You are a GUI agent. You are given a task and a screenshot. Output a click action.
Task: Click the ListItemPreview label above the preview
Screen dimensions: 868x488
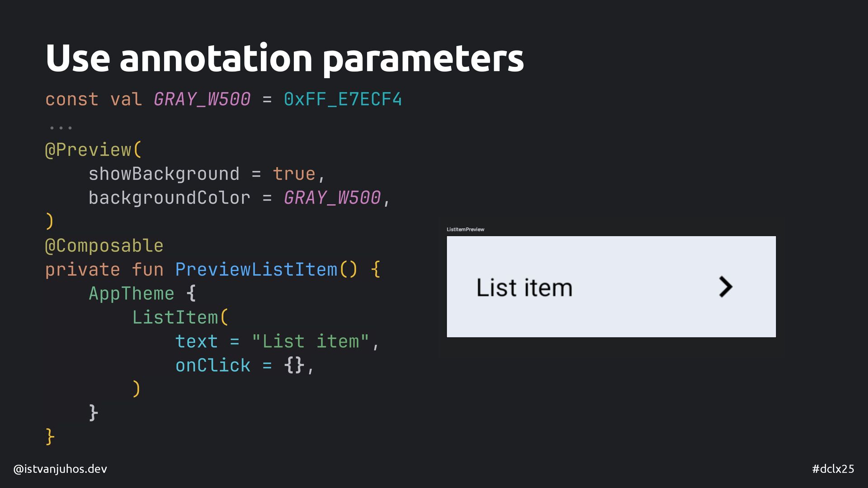tap(465, 230)
